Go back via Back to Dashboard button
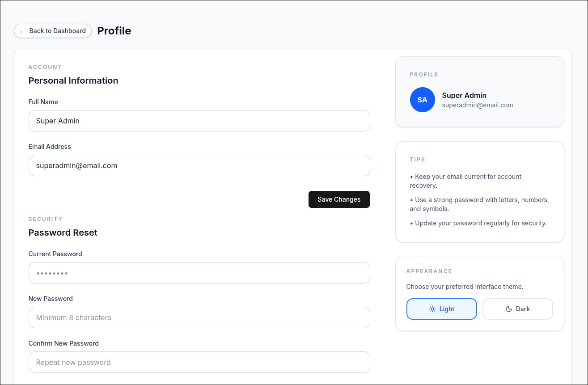588x385 pixels. [x=53, y=31]
